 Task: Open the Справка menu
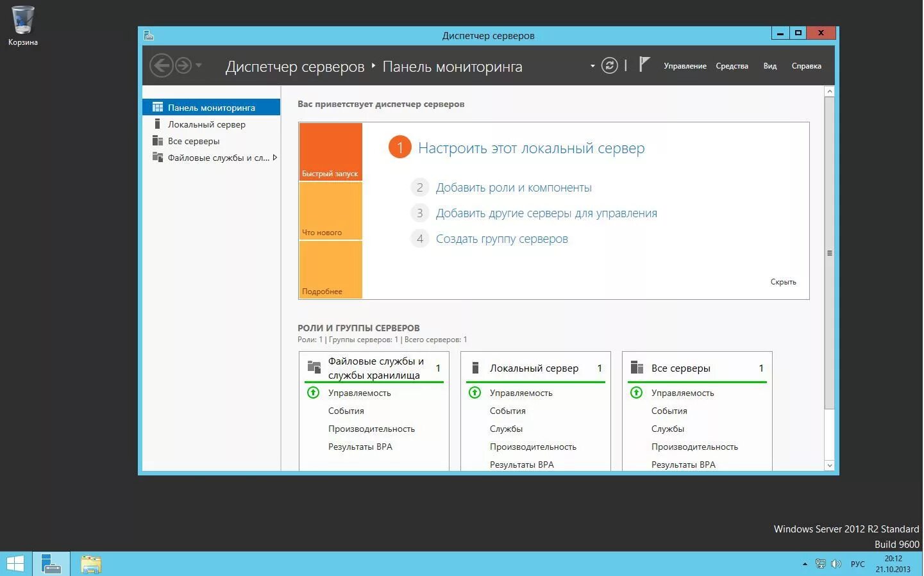pyautogui.click(x=806, y=66)
